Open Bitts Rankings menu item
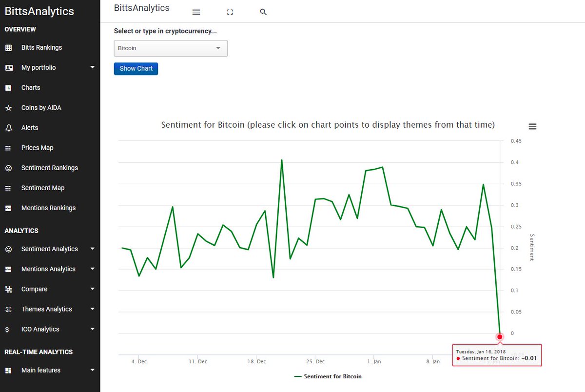 pyautogui.click(x=41, y=48)
